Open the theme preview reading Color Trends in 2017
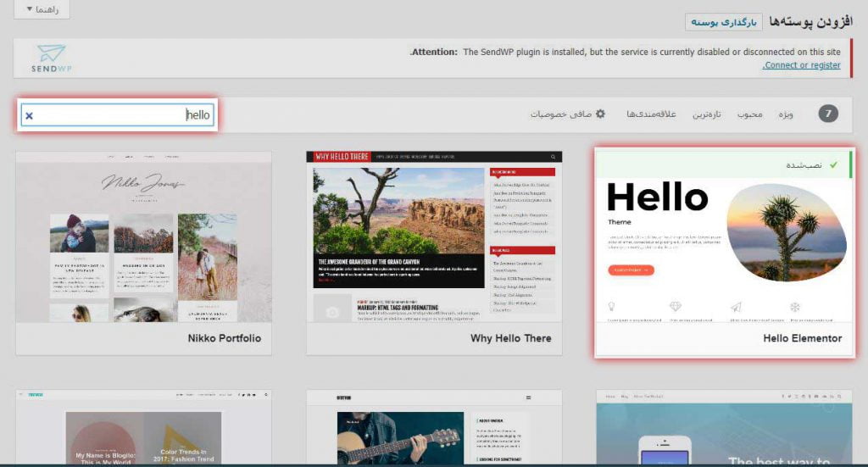The height and width of the screenshot is (467, 868). click(144, 427)
